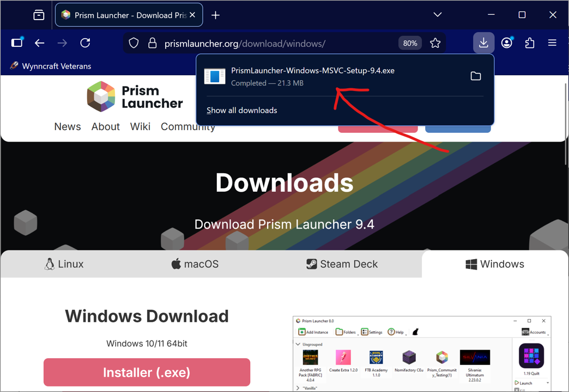
Task: Open the hamburger application menu
Action: tap(552, 43)
